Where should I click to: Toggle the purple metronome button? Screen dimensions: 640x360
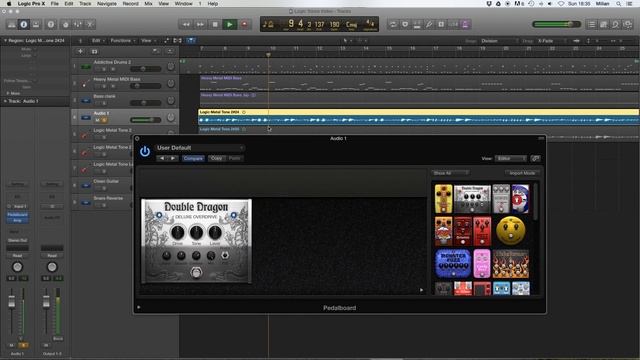point(465,24)
